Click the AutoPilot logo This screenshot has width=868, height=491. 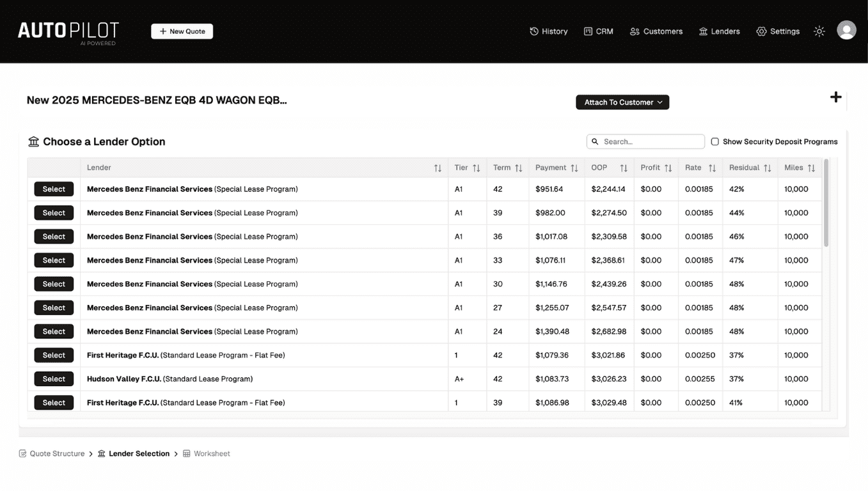pos(68,32)
